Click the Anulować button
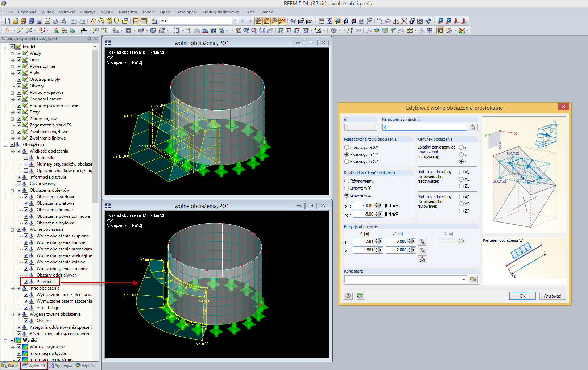 552,296
